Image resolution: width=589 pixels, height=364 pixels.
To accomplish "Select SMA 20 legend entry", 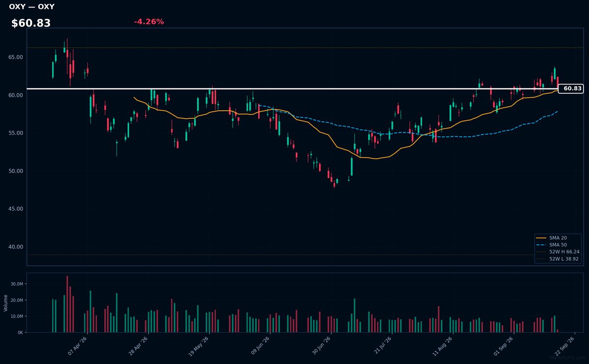I will [x=559, y=238].
